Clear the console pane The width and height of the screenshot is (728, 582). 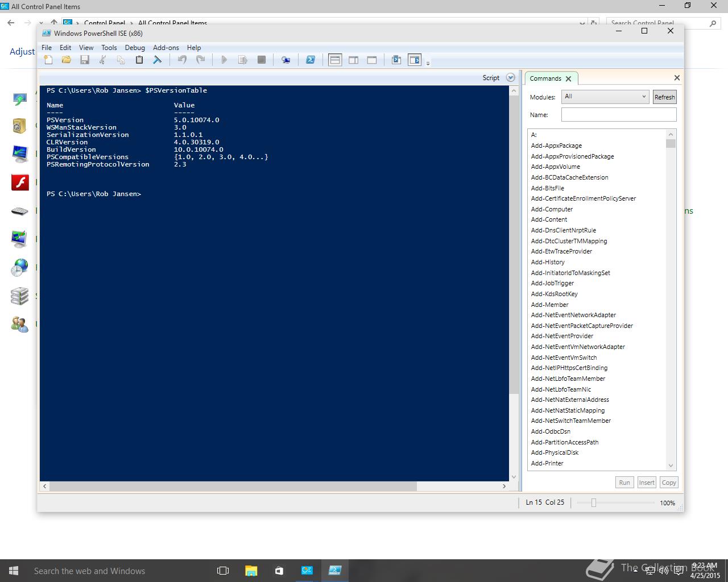[158, 60]
